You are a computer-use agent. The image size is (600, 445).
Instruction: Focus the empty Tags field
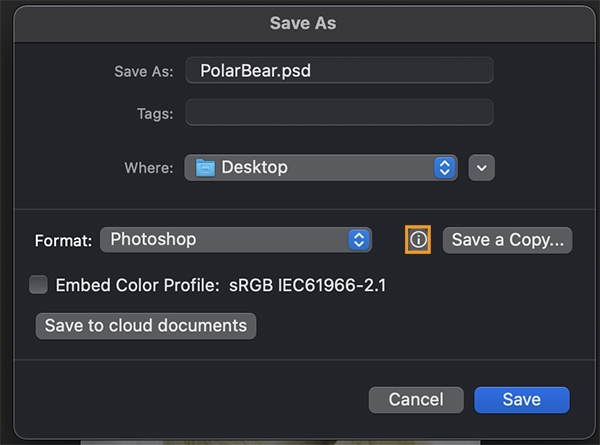pos(339,112)
